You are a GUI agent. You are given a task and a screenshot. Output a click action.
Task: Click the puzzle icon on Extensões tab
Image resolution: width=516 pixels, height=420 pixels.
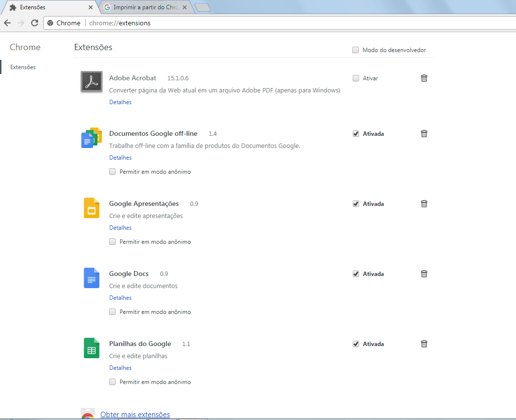click(x=13, y=7)
